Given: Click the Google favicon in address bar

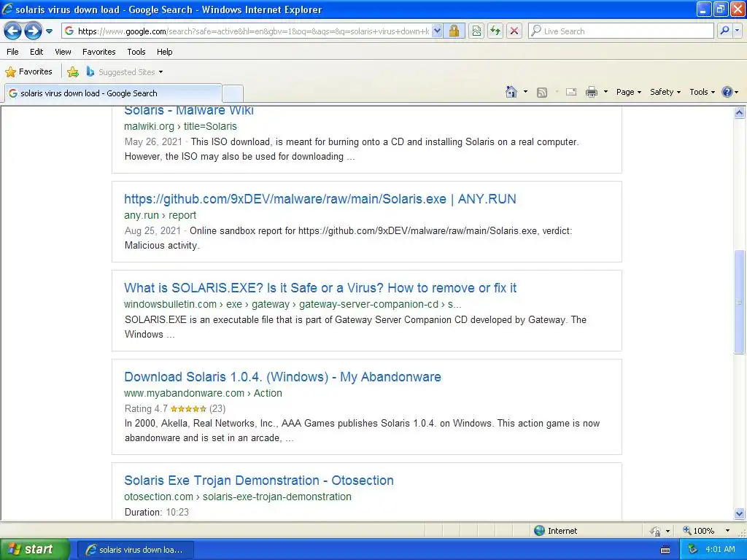Looking at the screenshot, I should click(69, 31).
